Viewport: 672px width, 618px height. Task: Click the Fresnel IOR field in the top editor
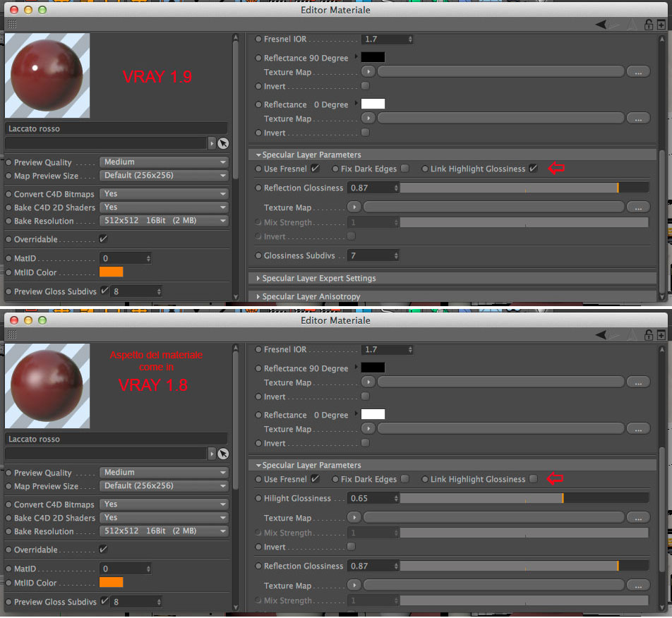coord(387,40)
